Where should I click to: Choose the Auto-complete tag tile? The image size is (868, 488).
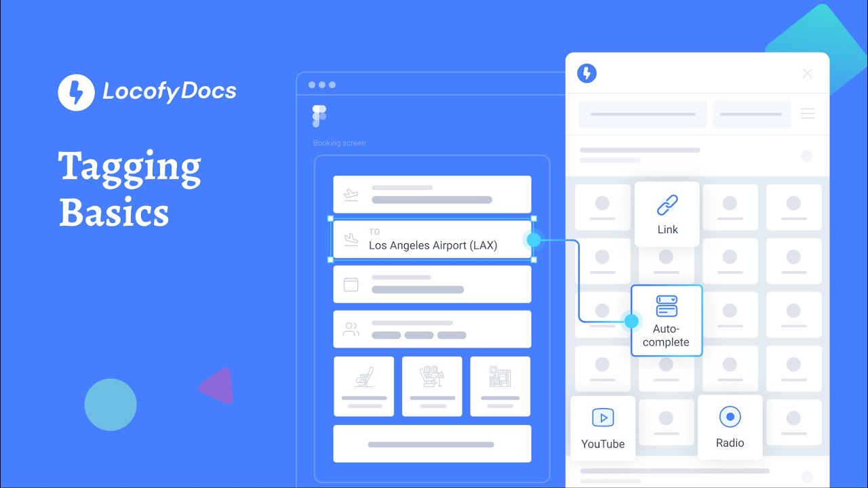click(667, 321)
